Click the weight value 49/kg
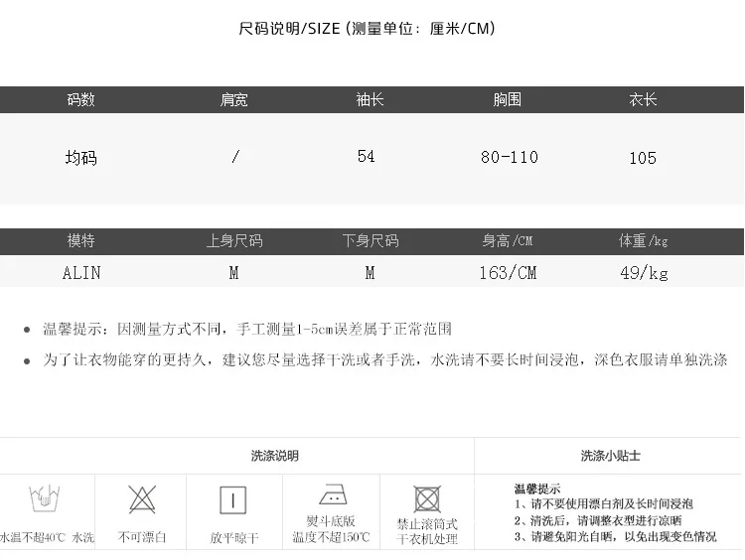The height and width of the screenshot is (560, 745). [x=644, y=273]
